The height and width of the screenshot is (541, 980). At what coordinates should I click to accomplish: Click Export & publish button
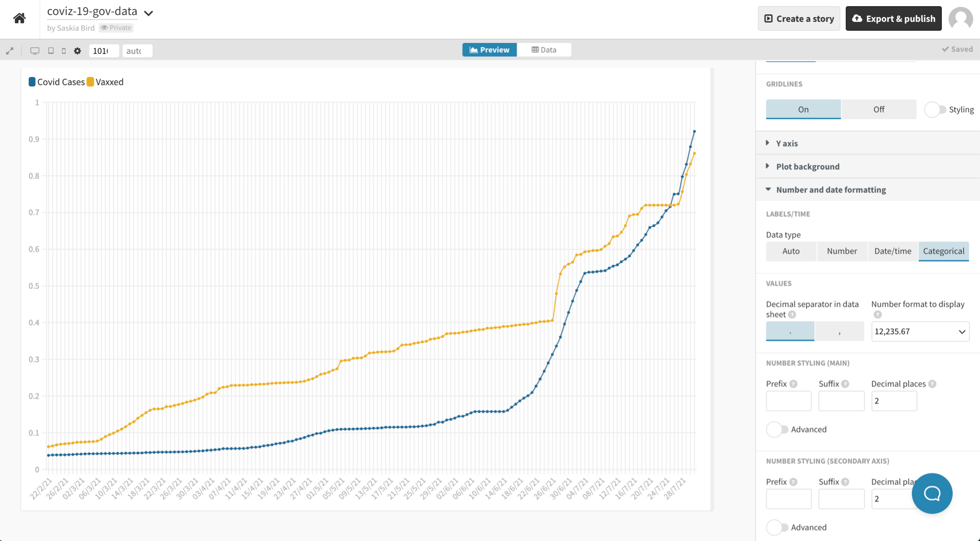pyautogui.click(x=893, y=19)
